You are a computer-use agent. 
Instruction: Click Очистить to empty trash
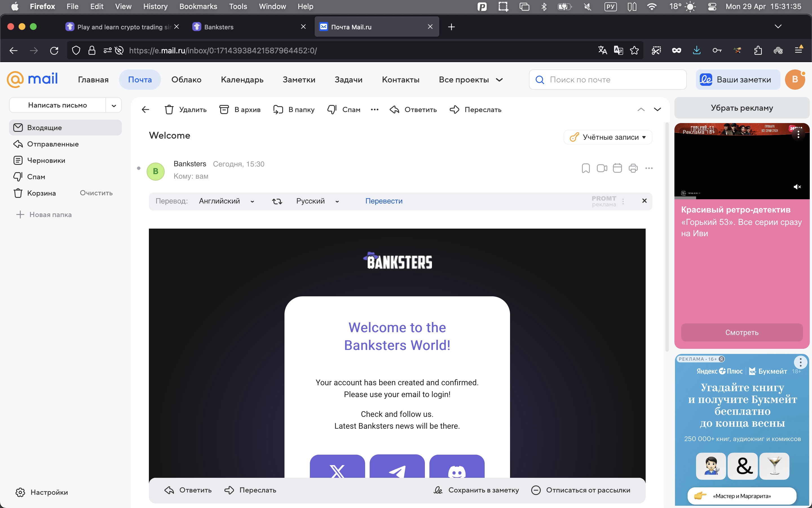click(x=96, y=193)
